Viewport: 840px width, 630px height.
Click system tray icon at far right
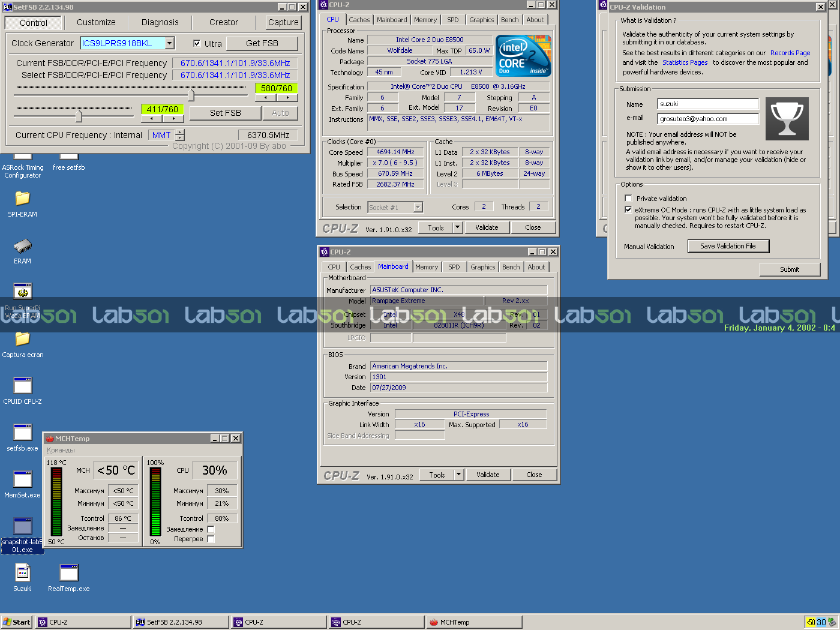pyautogui.click(x=832, y=622)
